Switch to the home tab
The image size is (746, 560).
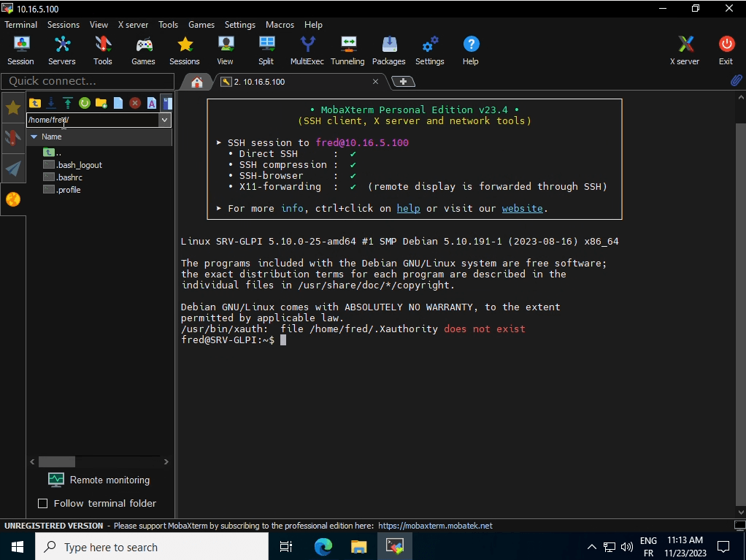click(196, 82)
